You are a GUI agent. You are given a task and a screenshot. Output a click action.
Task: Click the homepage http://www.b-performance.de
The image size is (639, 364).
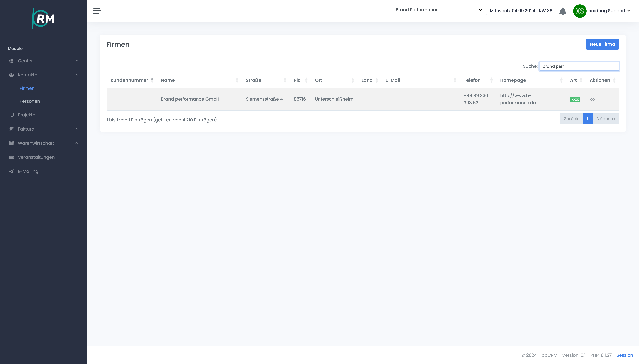coord(518,99)
